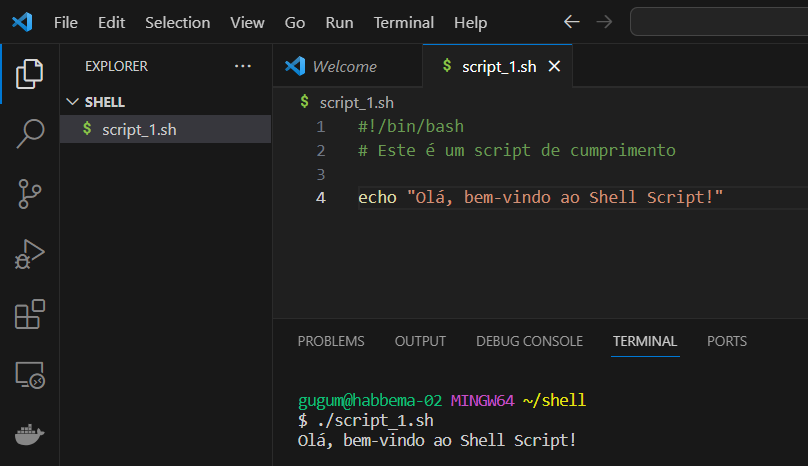The image size is (808, 466).
Task: Open the Search view
Action: point(30,133)
